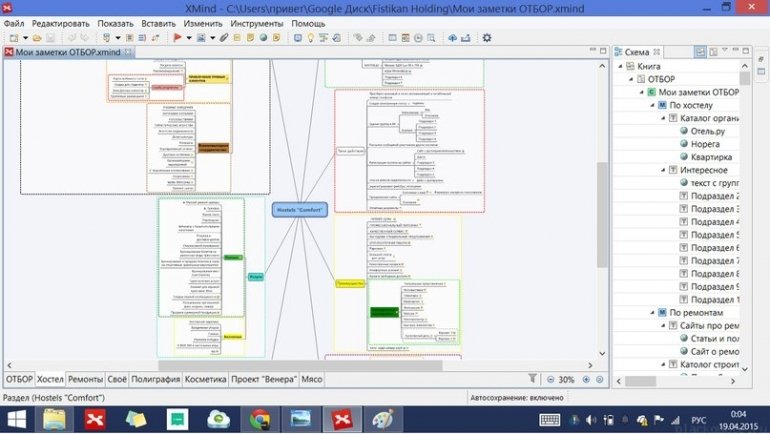Switch to the 'Косметика' sheet tab
This screenshot has height=434, width=770.
[x=204, y=380]
